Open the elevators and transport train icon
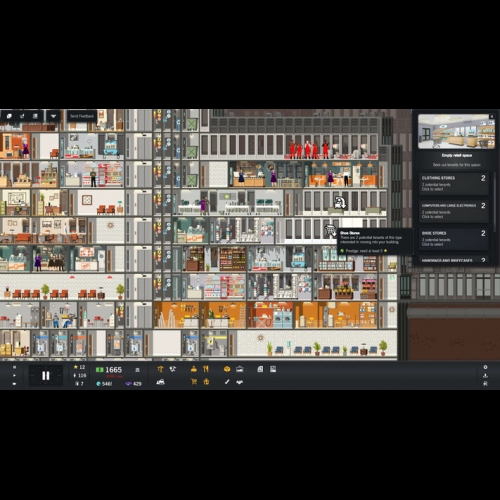Viewport: 500px width, 500px height. coord(160,382)
